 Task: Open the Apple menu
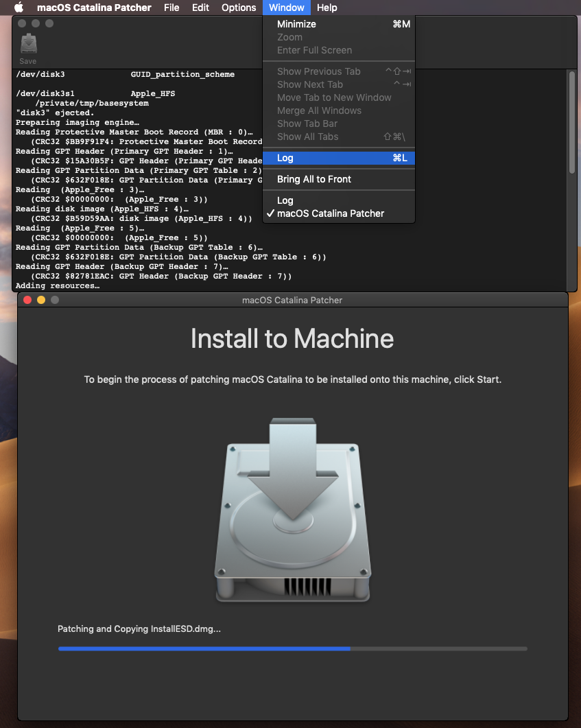tap(19, 8)
